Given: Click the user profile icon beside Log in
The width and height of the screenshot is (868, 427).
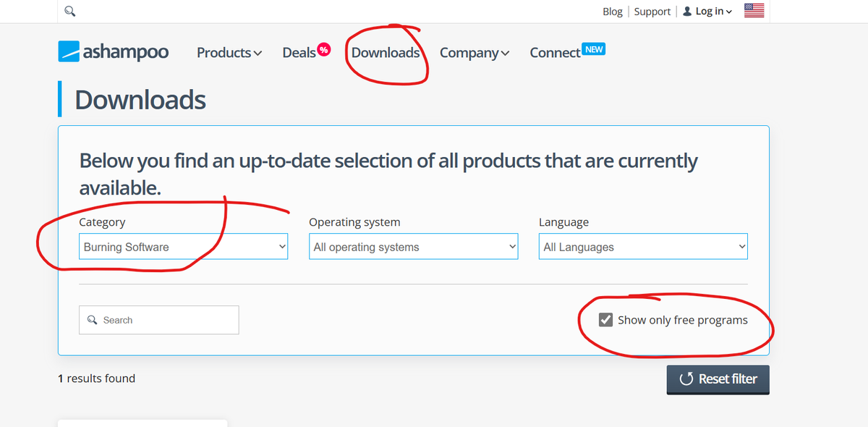Looking at the screenshot, I should (687, 11).
